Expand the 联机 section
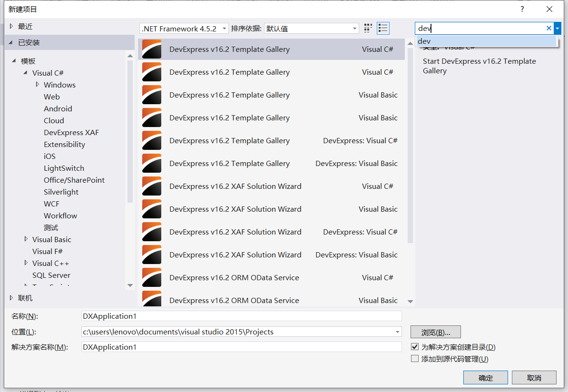 (11, 298)
